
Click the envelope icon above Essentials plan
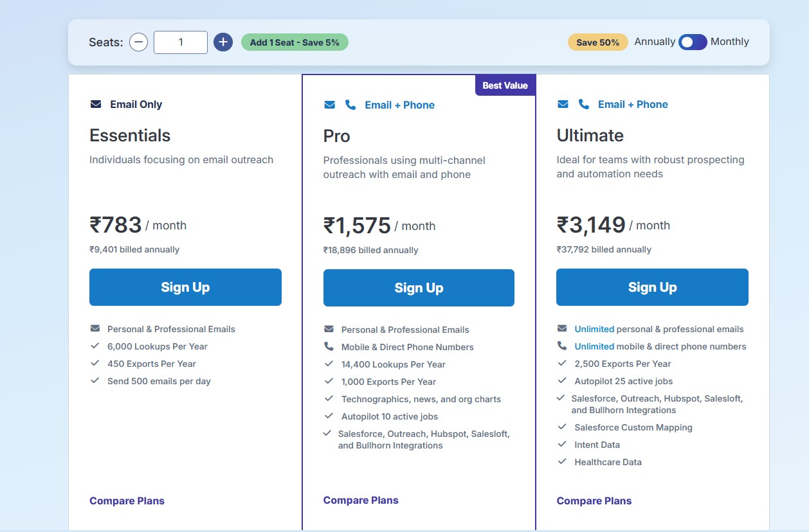point(95,103)
